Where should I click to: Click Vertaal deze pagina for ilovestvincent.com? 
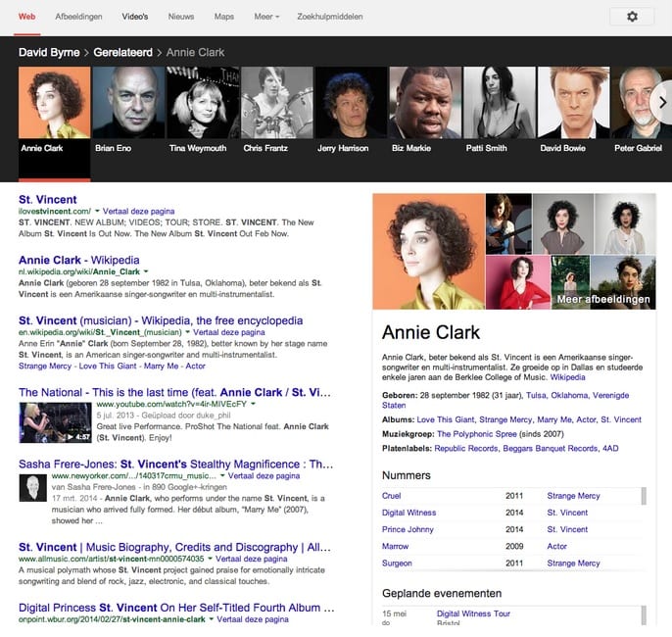[x=138, y=211]
